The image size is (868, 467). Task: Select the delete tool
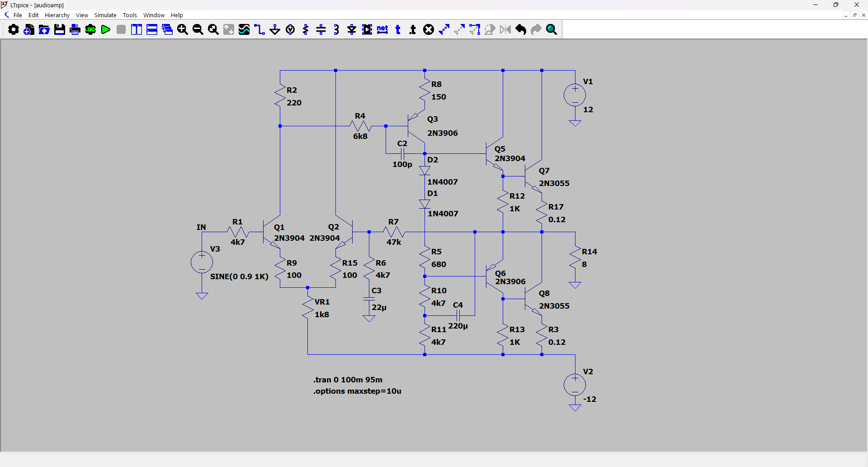(429, 30)
